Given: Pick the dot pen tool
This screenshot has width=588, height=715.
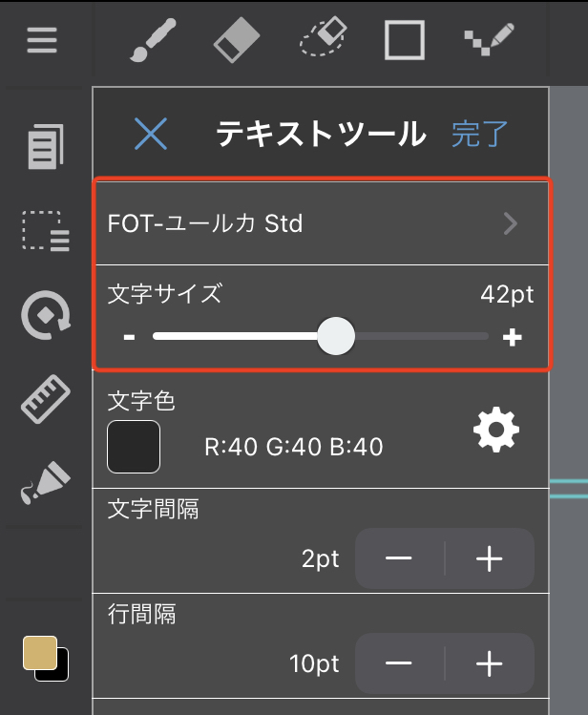Looking at the screenshot, I should click(489, 40).
